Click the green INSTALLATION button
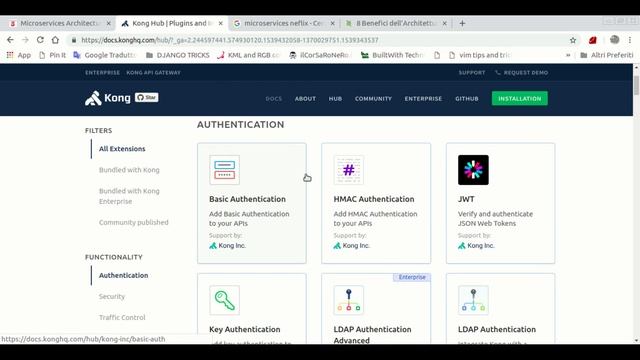 [520, 98]
